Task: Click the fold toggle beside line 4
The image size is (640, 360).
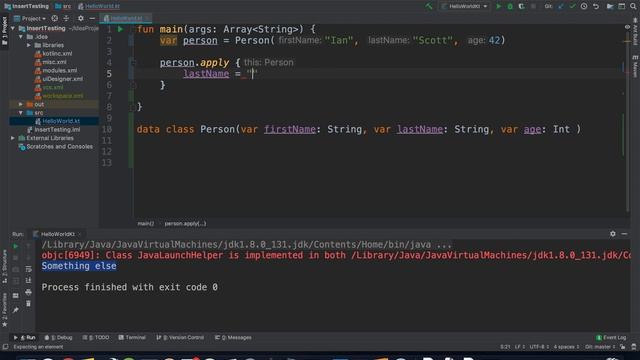Action: pyautogui.click(x=133, y=62)
